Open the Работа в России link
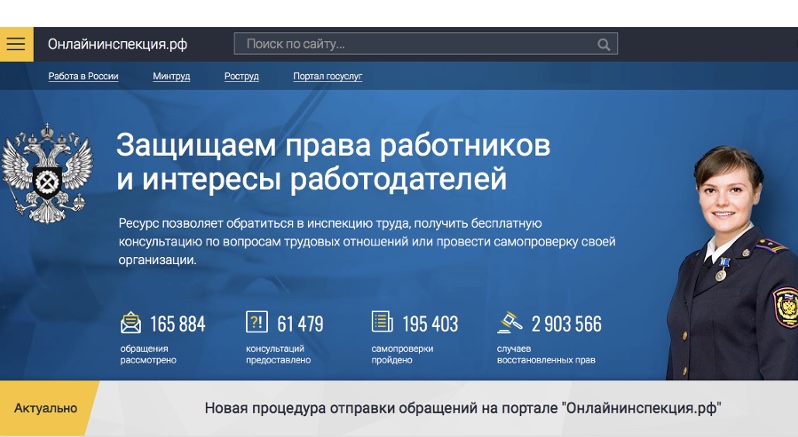798x437 pixels. 83,76
